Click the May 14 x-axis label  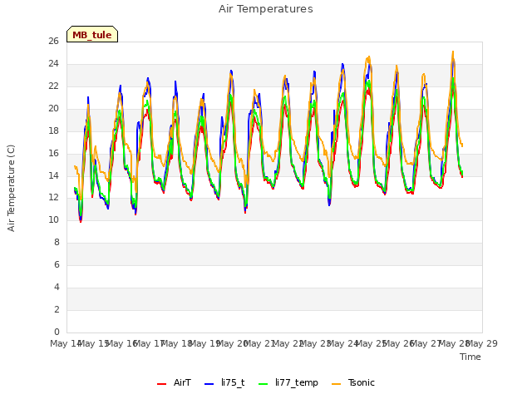click(65, 343)
